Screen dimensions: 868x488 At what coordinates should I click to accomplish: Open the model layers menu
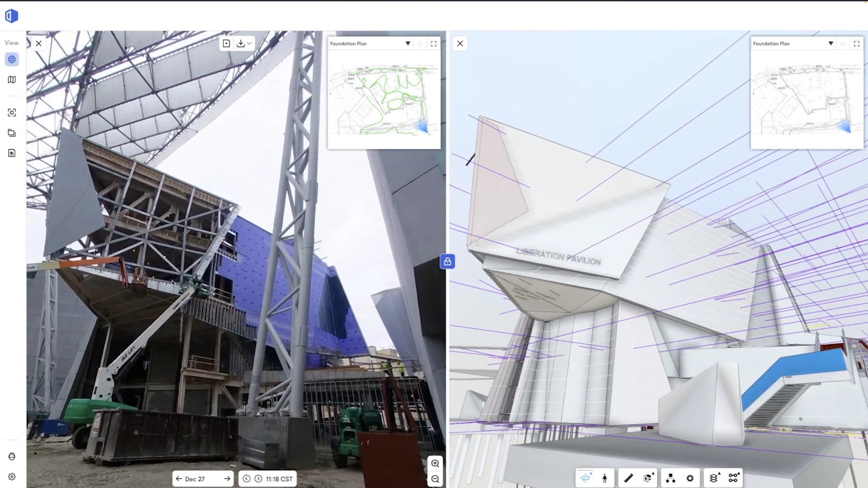coord(714,478)
